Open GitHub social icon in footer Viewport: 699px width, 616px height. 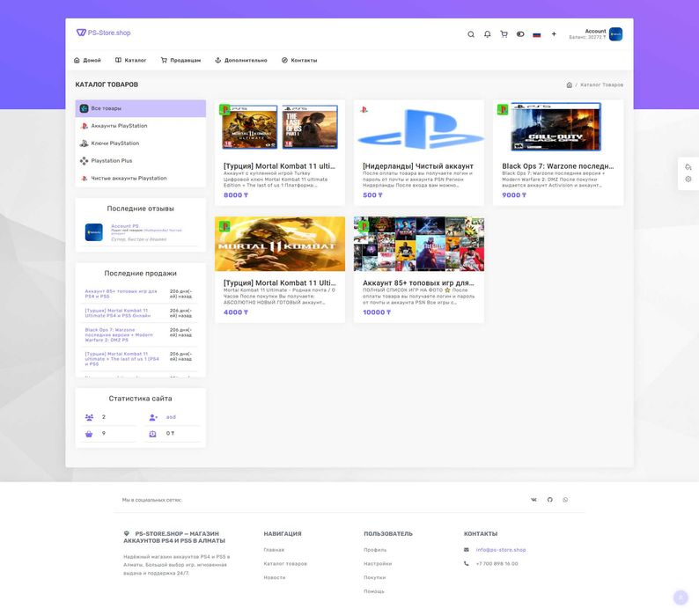pyautogui.click(x=550, y=500)
